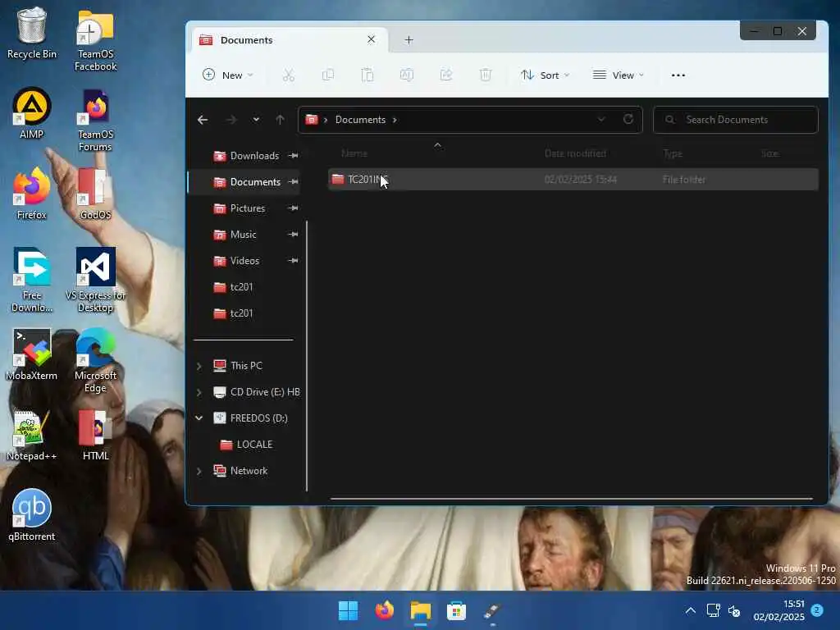Screen dimensions: 840x630
Task: Sort by Name column header
Action: click(x=354, y=153)
